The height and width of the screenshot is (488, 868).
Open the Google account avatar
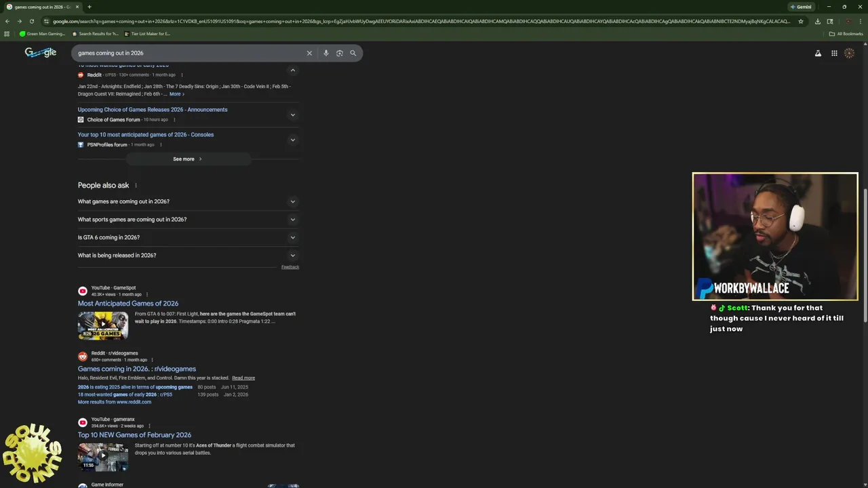tap(850, 53)
